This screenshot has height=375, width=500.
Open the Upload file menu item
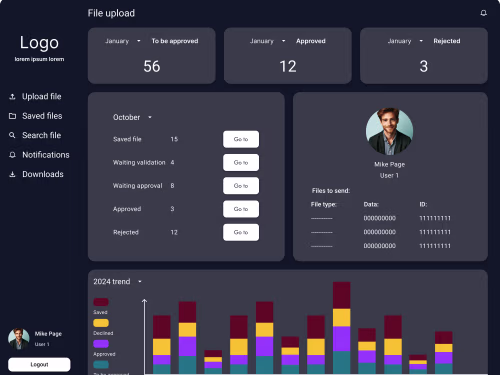42,97
